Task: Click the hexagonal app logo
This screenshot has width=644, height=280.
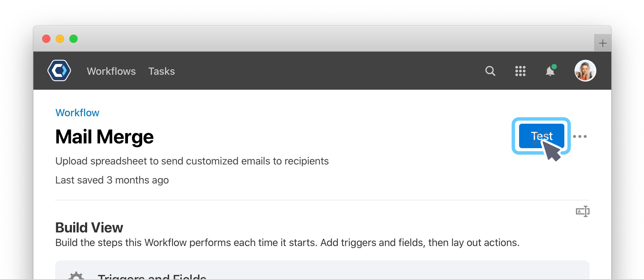Action: tap(59, 71)
